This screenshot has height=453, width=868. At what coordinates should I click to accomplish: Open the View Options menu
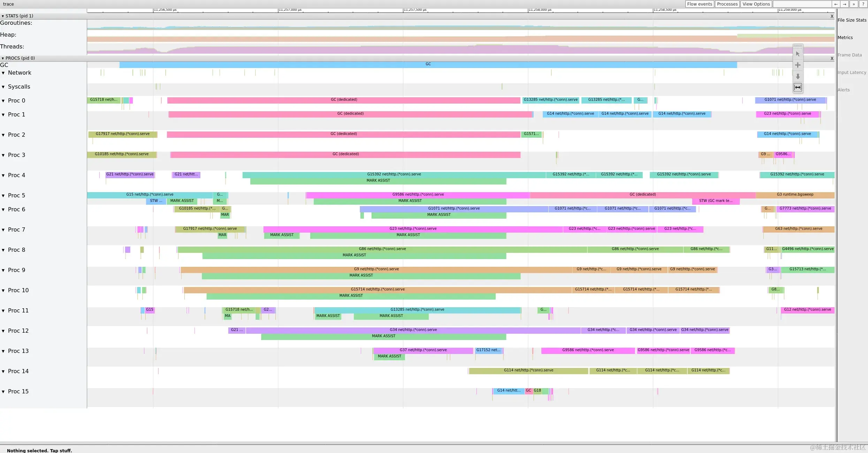[x=756, y=4]
